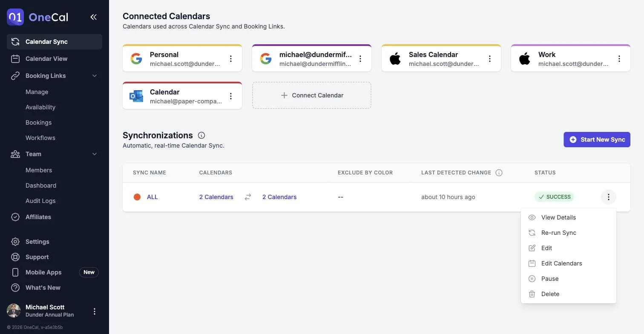Open Calendar Sync in sidebar

coord(55,42)
